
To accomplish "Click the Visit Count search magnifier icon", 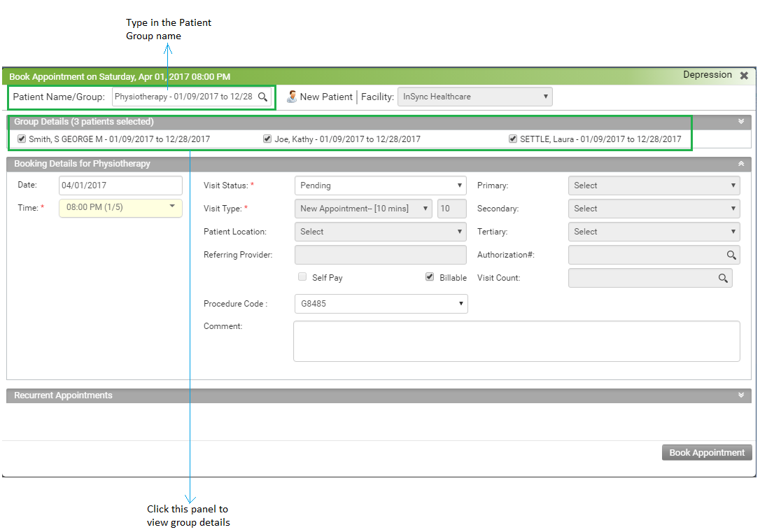I will [723, 279].
